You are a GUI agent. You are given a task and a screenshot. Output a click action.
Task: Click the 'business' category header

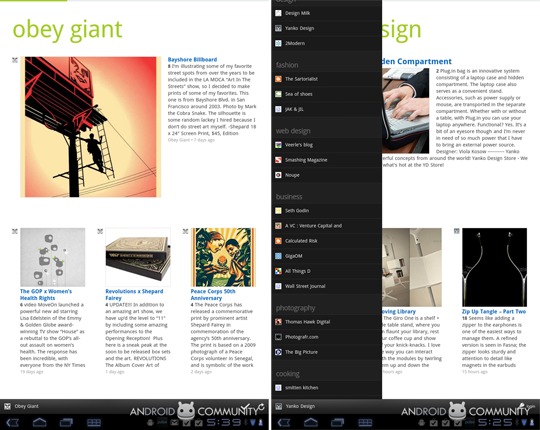coord(289,197)
